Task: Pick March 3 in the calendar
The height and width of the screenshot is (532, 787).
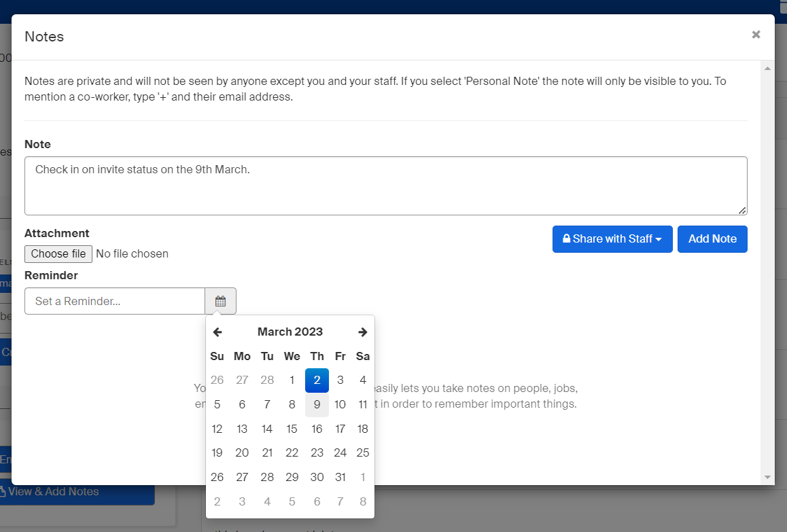Action: 340,380
